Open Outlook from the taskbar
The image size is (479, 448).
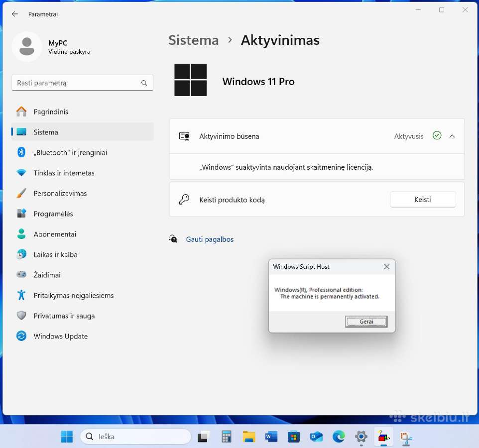(x=316, y=437)
